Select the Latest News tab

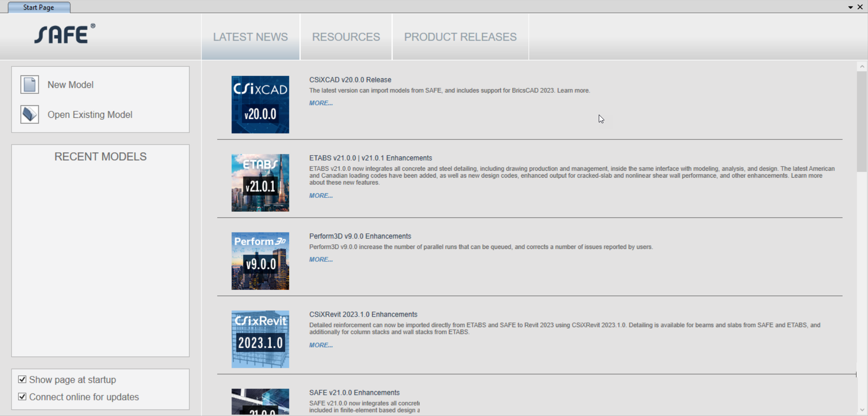click(250, 37)
